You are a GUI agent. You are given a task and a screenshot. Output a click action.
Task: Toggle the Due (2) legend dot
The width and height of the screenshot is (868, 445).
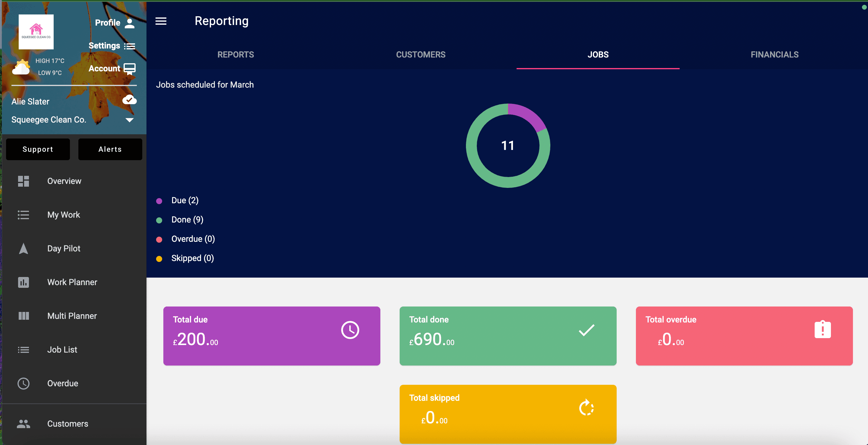click(x=159, y=201)
